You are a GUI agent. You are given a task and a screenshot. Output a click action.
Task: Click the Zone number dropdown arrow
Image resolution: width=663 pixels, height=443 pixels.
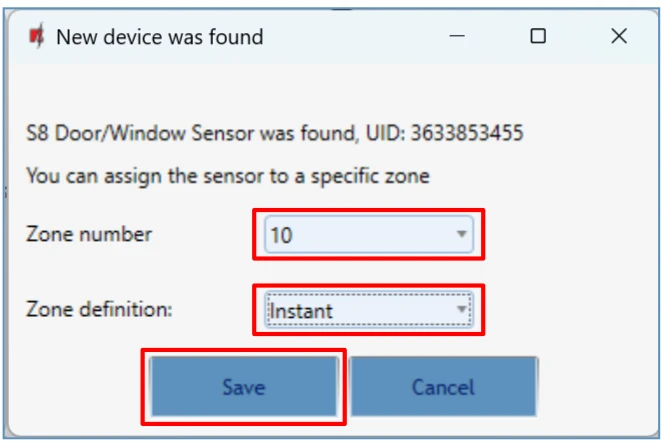461,235
